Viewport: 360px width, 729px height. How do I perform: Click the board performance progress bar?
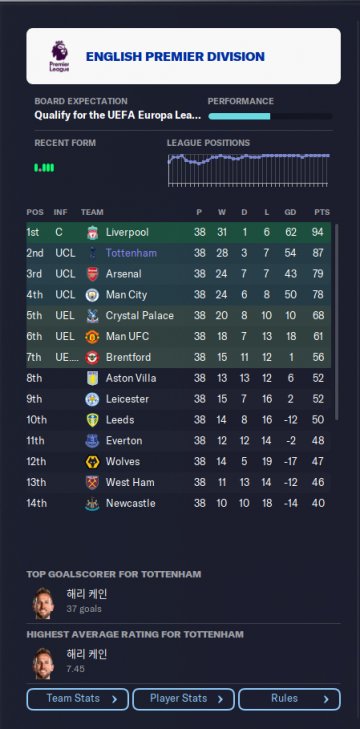point(270,116)
